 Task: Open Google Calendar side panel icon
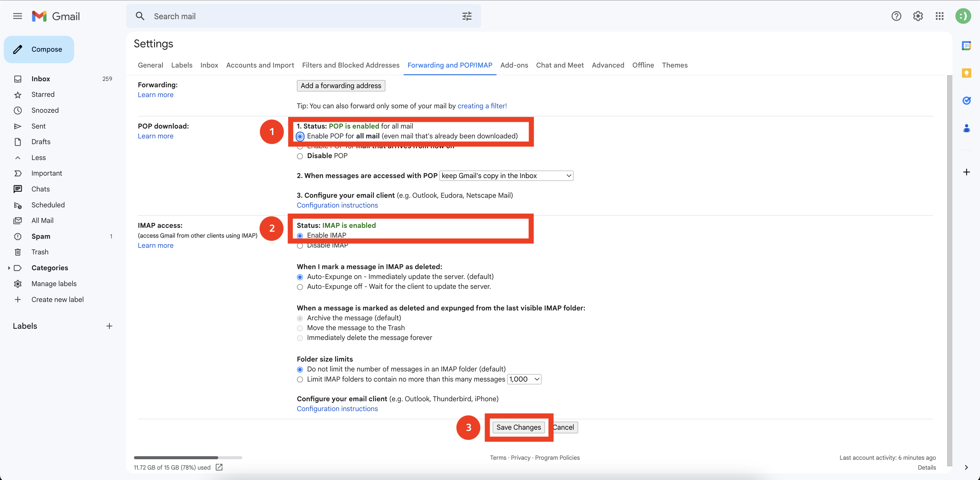click(x=966, y=46)
